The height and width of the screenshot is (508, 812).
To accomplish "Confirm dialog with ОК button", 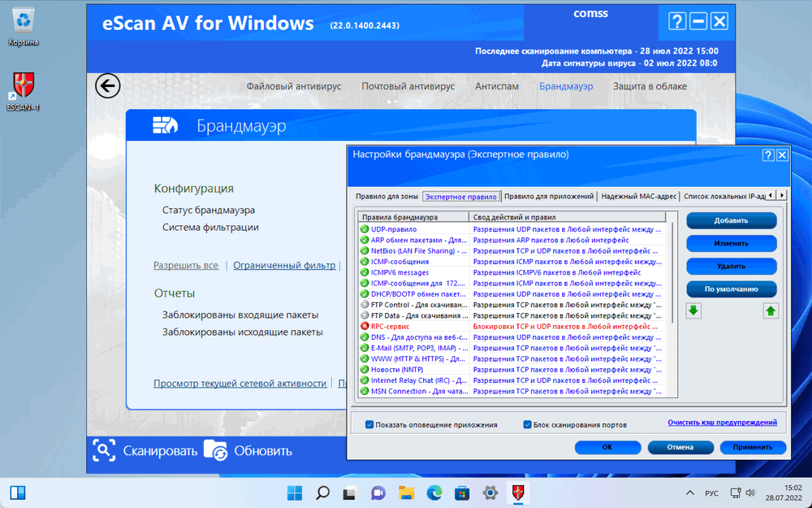I will tap(607, 447).
